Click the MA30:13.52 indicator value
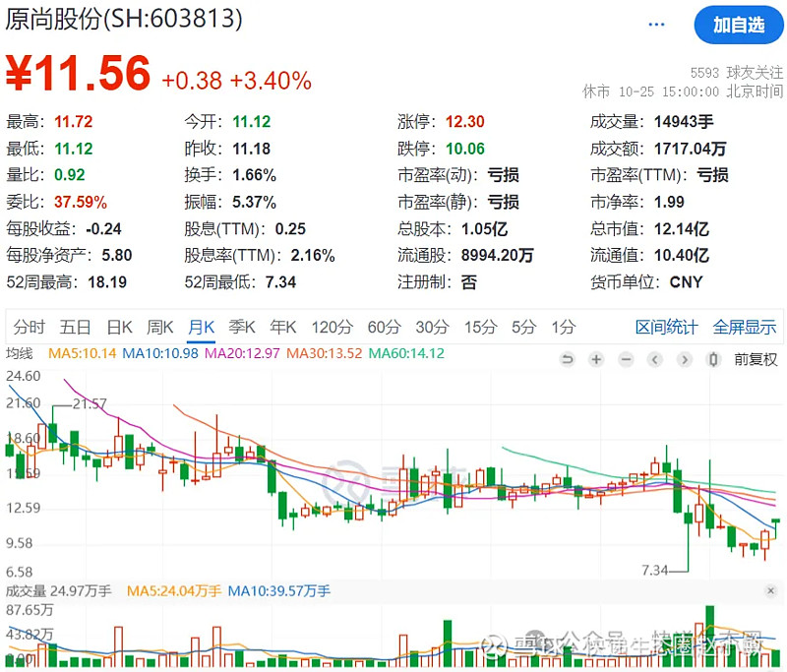The image size is (787, 672). 325,353
